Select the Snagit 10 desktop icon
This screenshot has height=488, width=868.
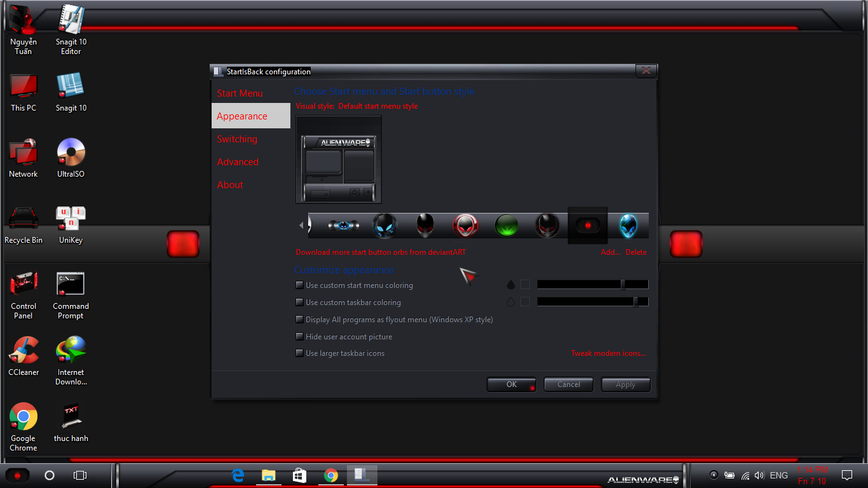pyautogui.click(x=71, y=93)
